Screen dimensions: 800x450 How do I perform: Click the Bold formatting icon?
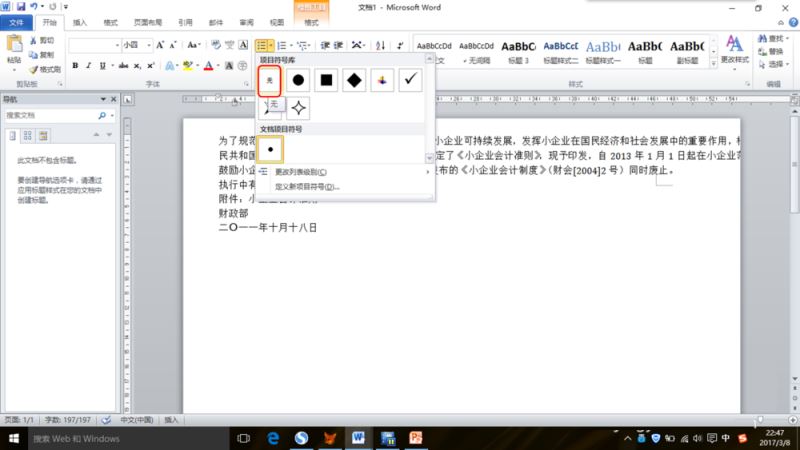[75, 66]
